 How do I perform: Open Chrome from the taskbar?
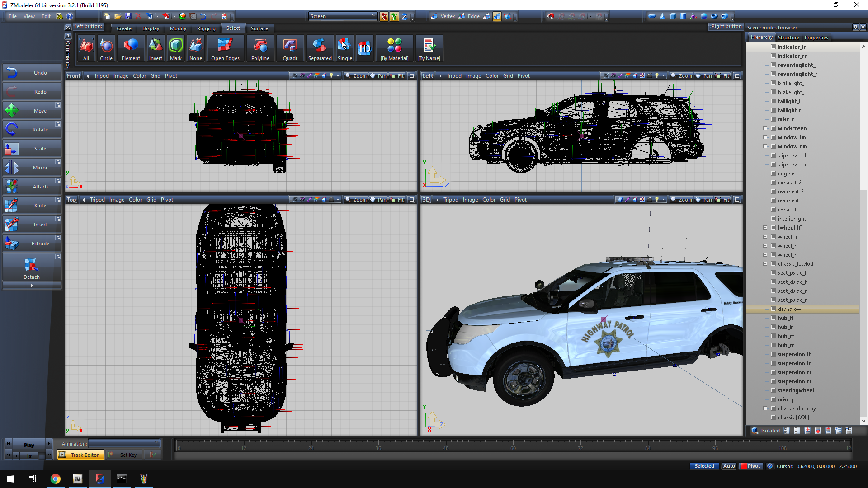tap(56, 479)
